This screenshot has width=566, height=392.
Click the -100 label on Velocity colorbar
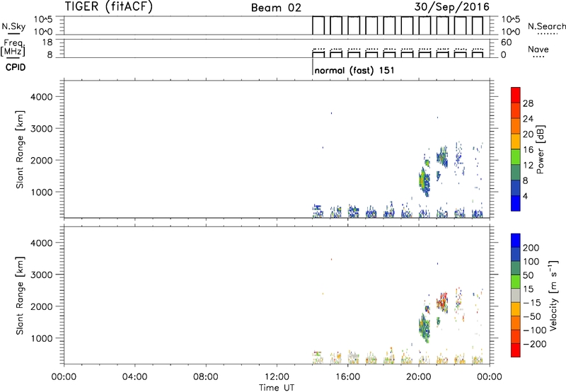[534, 330]
